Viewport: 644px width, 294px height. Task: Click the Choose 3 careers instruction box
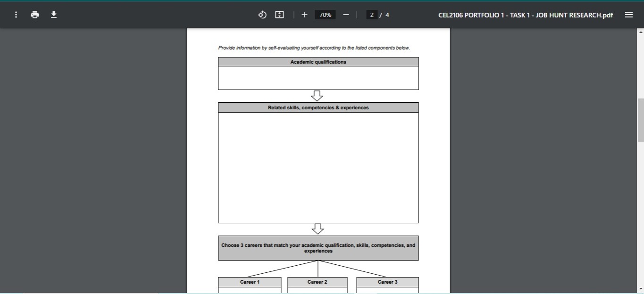click(318, 248)
